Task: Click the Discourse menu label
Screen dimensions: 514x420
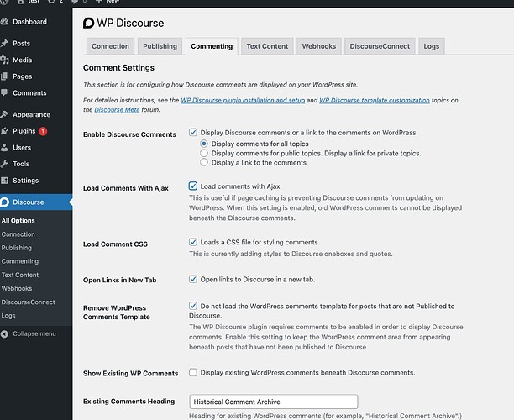Action: coord(29,202)
